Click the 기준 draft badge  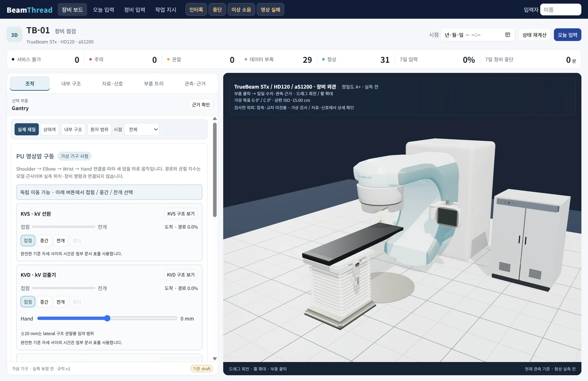point(202,369)
